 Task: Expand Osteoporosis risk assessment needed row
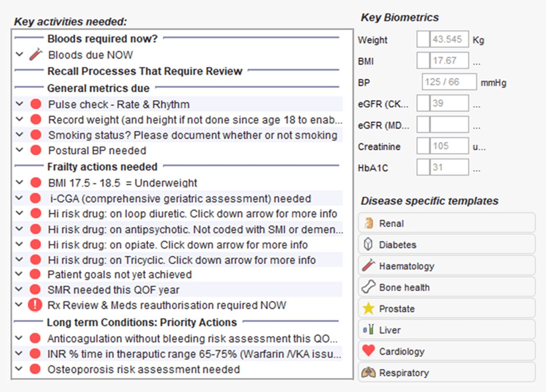(x=19, y=369)
